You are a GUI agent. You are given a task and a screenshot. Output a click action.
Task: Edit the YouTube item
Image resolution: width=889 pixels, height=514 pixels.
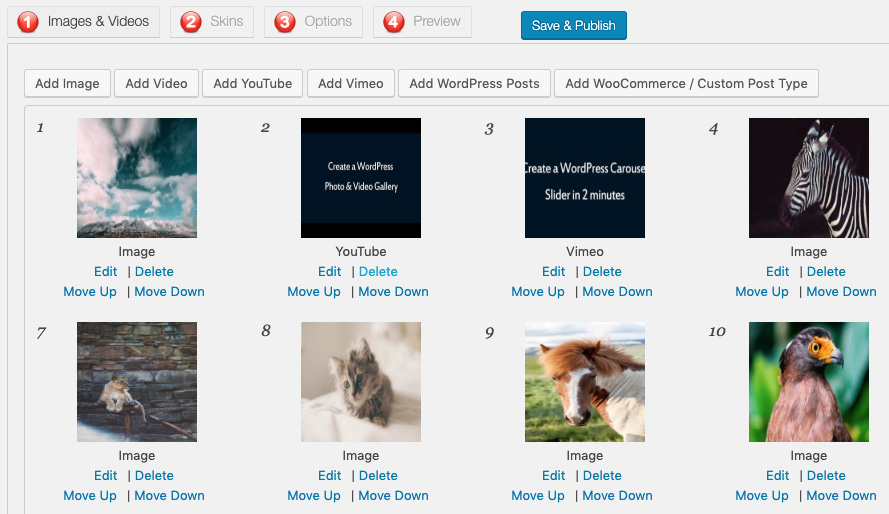coord(329,271)
